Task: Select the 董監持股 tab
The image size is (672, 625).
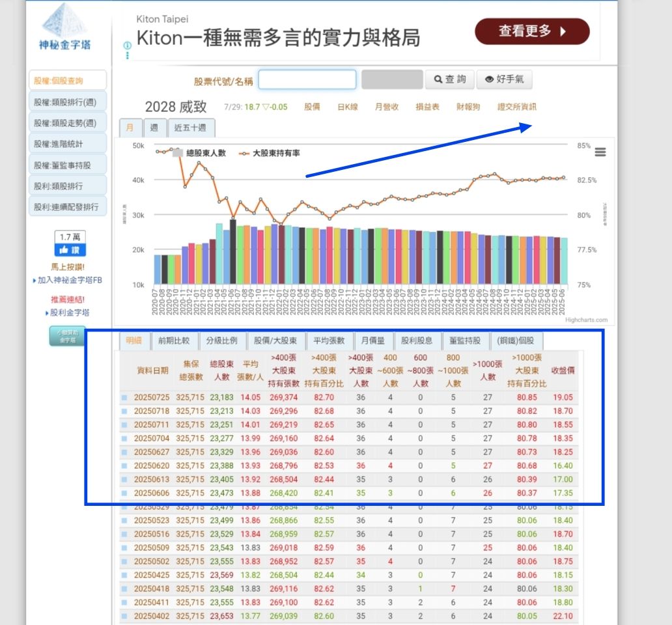Action: coord(465,340)
